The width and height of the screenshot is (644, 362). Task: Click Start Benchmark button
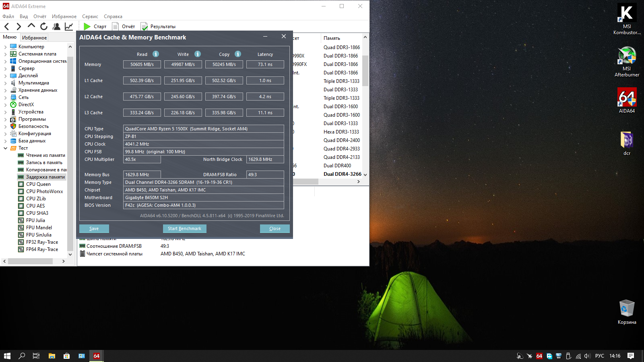click(x=184, y=228)
